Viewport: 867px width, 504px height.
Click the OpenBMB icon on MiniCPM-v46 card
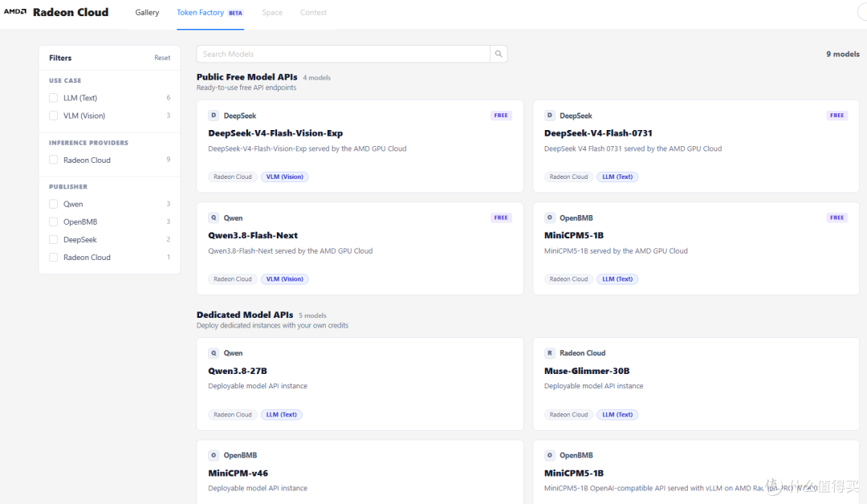[214, 455]
